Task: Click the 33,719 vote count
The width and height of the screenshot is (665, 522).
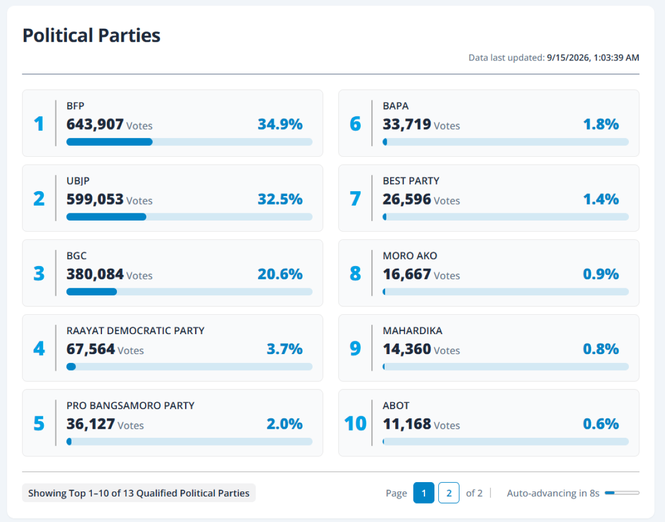Action: pos(407,124)
